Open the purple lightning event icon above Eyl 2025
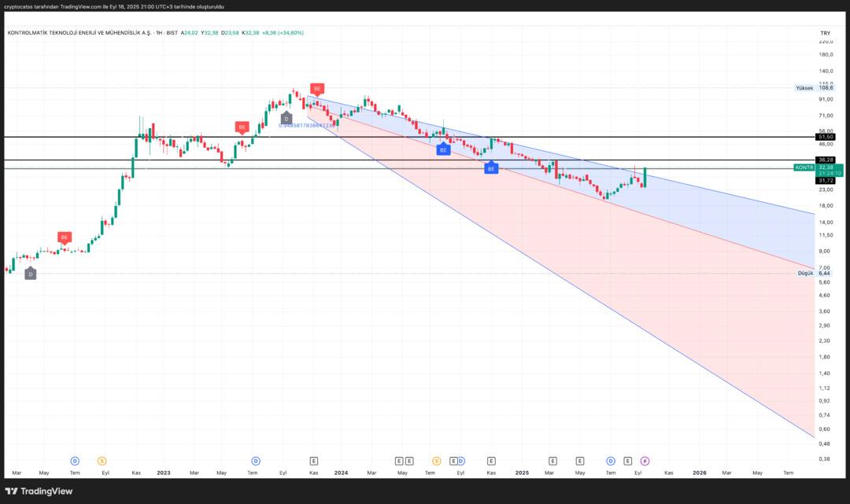The height and width of the screenshot is (504, 850). [x=645, y=462]
